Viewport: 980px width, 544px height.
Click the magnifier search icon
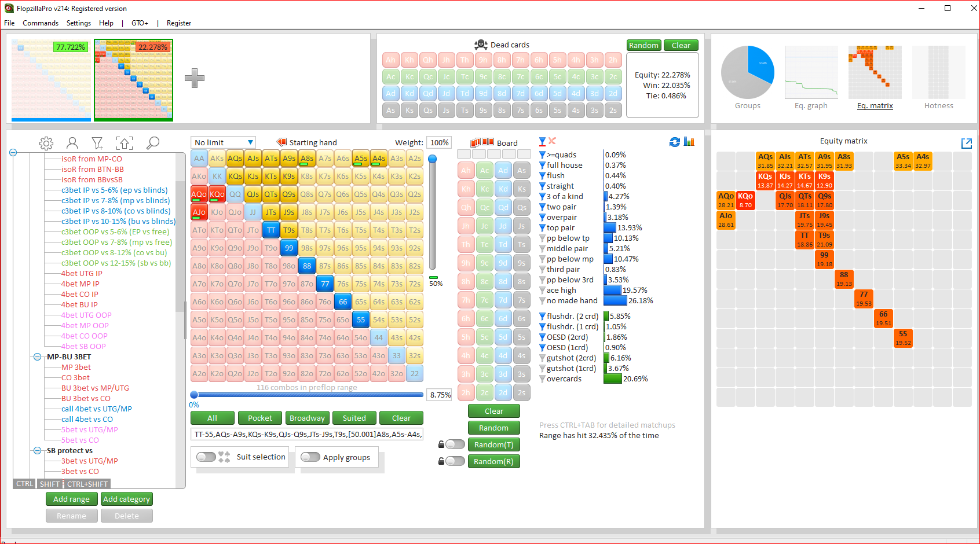153,143
